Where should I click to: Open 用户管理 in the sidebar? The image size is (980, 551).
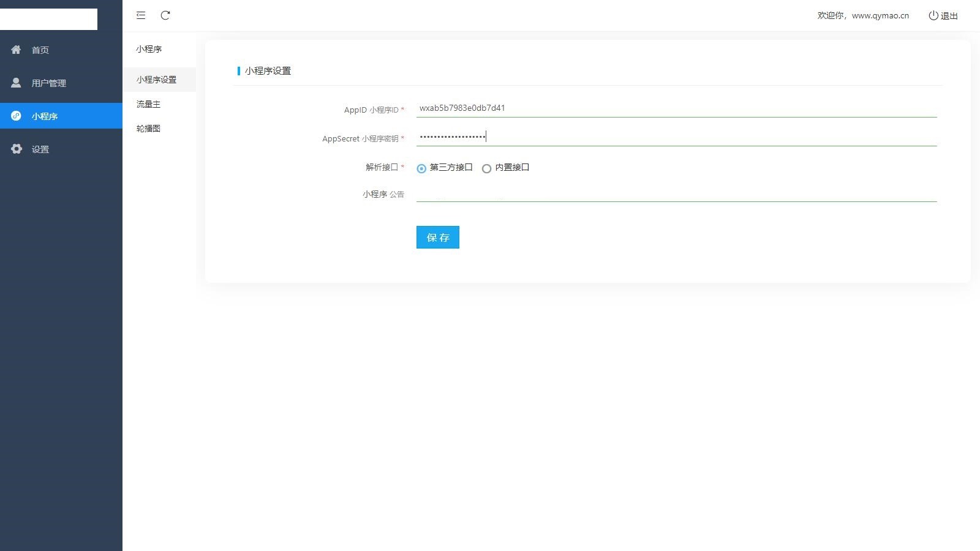click(x=61, y=83)
